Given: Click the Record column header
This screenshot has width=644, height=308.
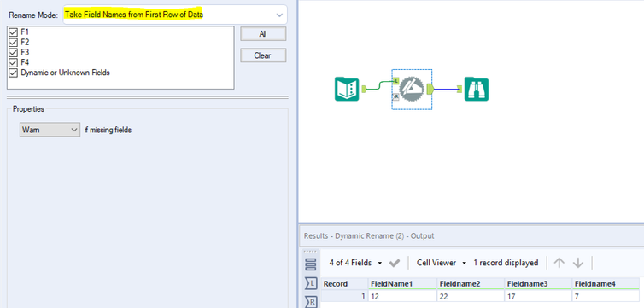Looking at the screenshot, I should tap(344, 284).
